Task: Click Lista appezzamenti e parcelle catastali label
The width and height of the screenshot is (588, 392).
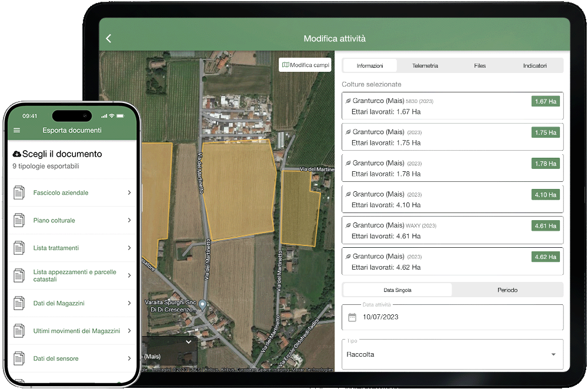Action: point(75,275)
